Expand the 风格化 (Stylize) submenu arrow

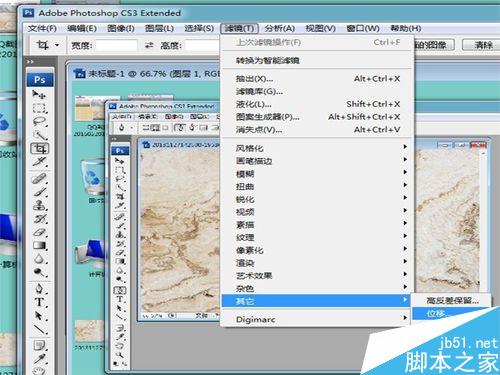coord(405,147)
